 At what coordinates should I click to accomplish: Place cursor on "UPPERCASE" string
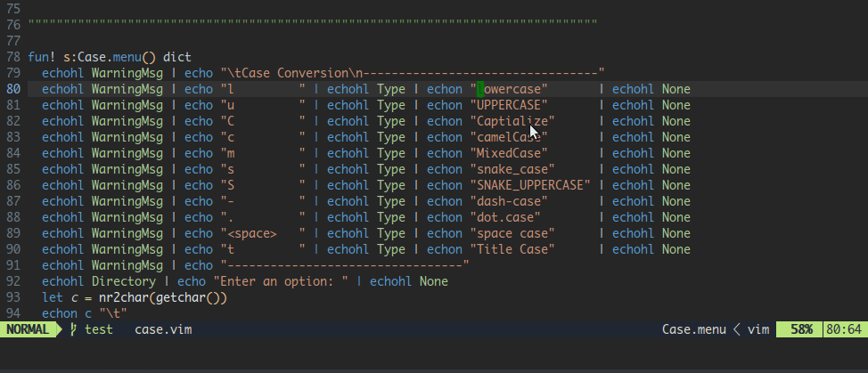(x=508, y=105)
